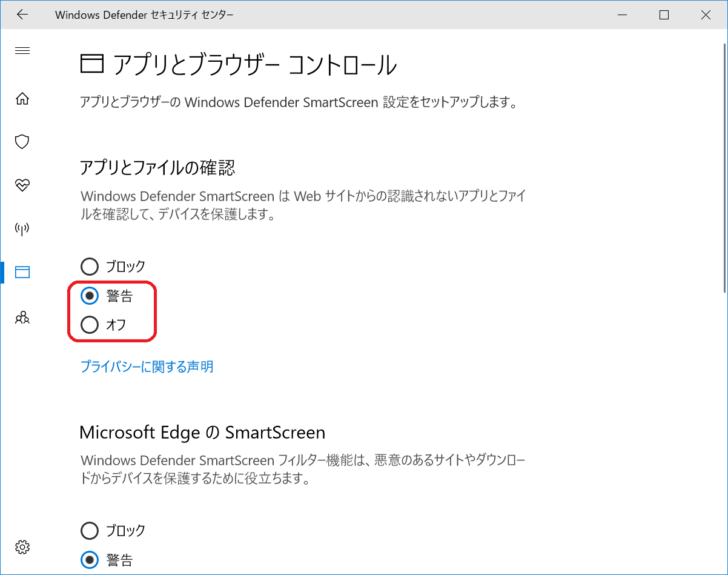Open Firewall and network protection antenna icon
728x575 pixels.
click(22, 228)
